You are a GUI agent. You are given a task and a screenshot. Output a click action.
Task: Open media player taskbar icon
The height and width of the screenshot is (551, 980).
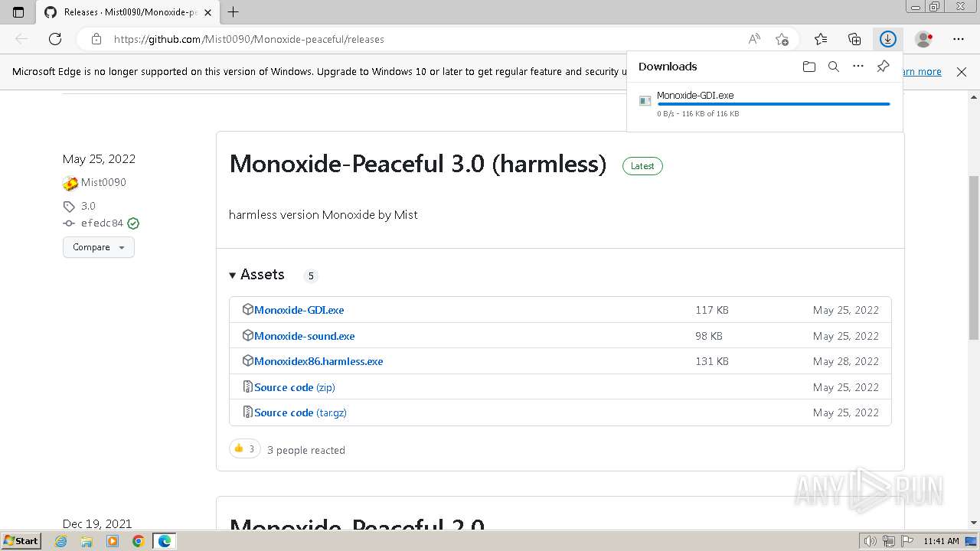113,541
